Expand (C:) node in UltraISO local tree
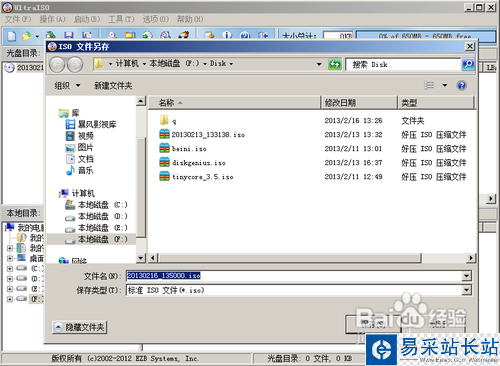 (x=10, y=268)
